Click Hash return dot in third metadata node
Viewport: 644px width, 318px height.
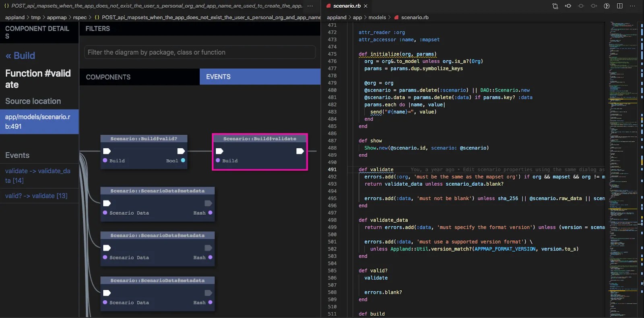pyautogui.click(x=210, y=302)
